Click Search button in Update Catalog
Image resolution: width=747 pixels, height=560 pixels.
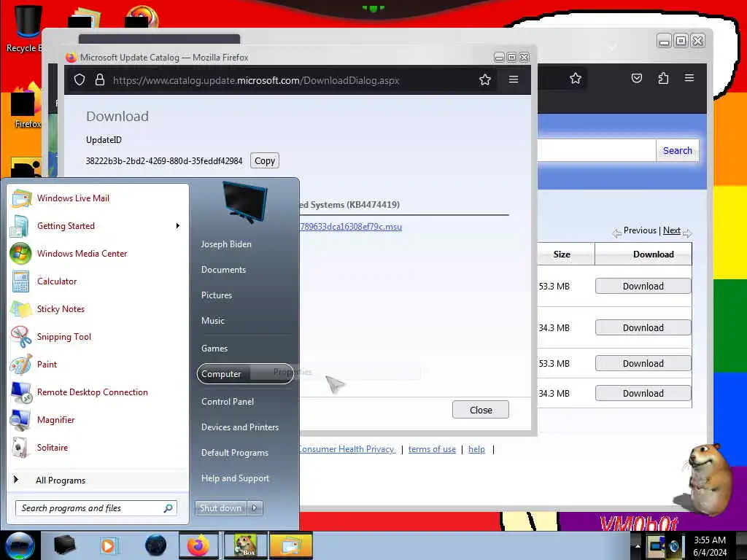tap(677, 150)
